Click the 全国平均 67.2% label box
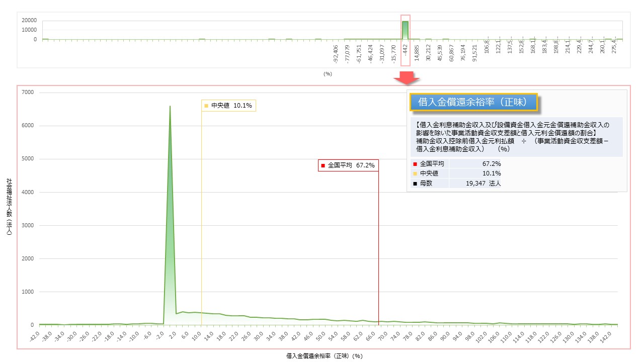 (x=348, y=165)
